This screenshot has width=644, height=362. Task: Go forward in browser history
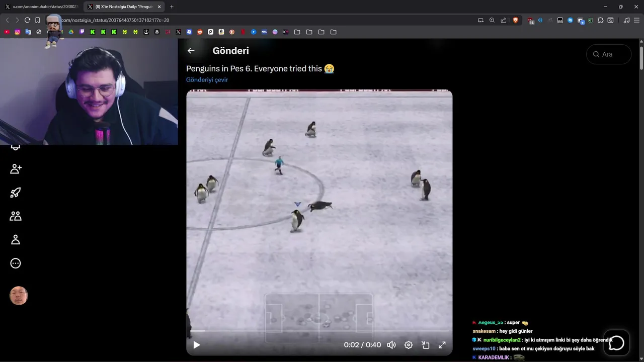tap(17, 20)
